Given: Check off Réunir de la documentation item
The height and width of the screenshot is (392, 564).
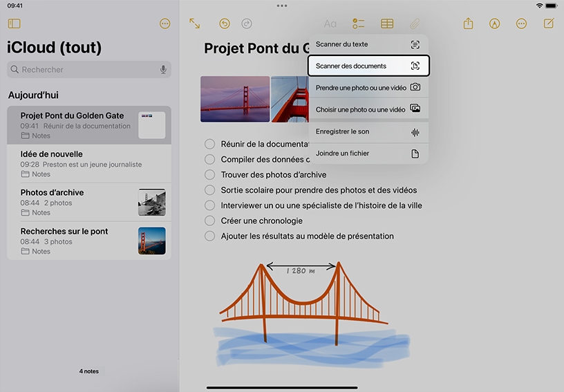Looking at the screenshot, I should [209, 144].
